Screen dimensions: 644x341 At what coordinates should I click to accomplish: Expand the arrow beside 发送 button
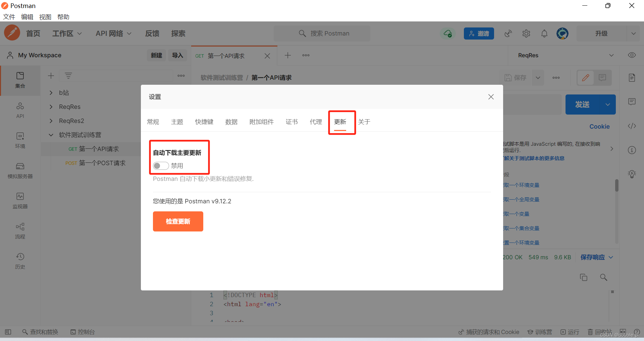(608, 105)
